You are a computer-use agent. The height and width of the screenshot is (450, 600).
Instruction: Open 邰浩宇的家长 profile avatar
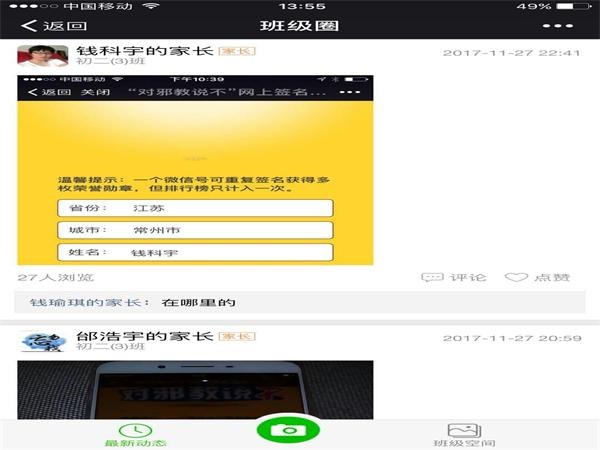pos(43,341)
